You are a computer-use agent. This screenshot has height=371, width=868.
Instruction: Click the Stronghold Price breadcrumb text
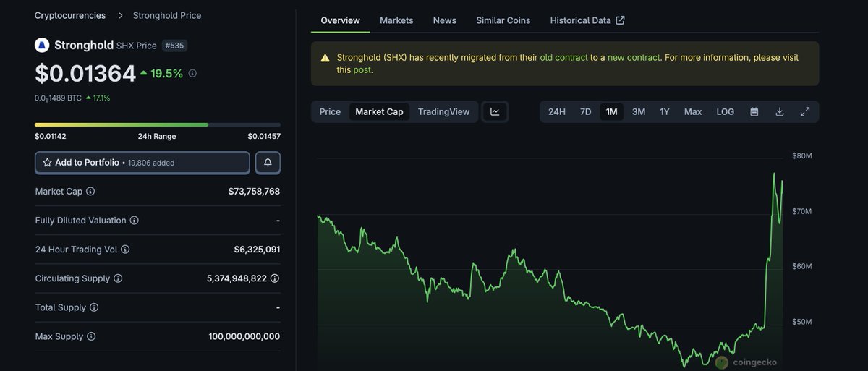click(167, 15)
